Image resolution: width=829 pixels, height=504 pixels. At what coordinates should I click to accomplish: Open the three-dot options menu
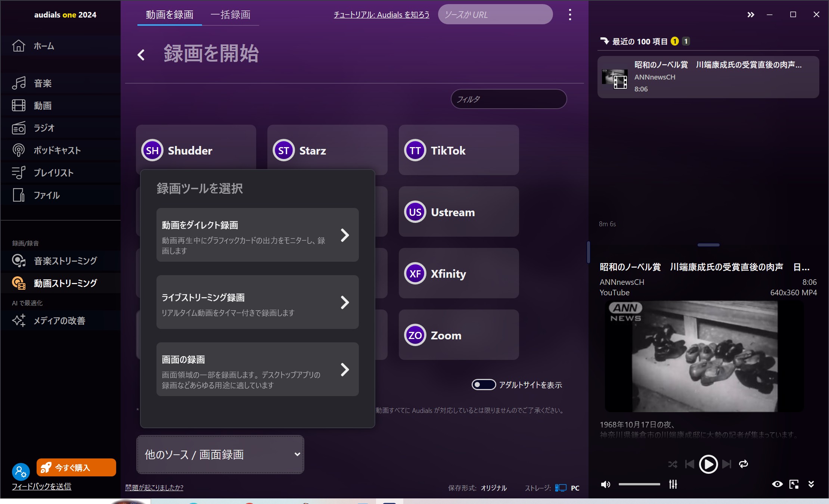[570, 15]
